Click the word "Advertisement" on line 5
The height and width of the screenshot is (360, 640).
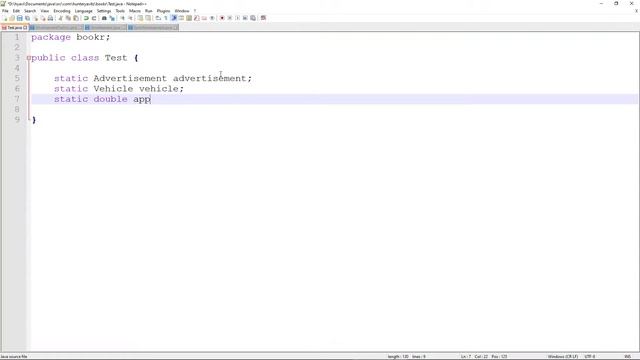[130, 78]
